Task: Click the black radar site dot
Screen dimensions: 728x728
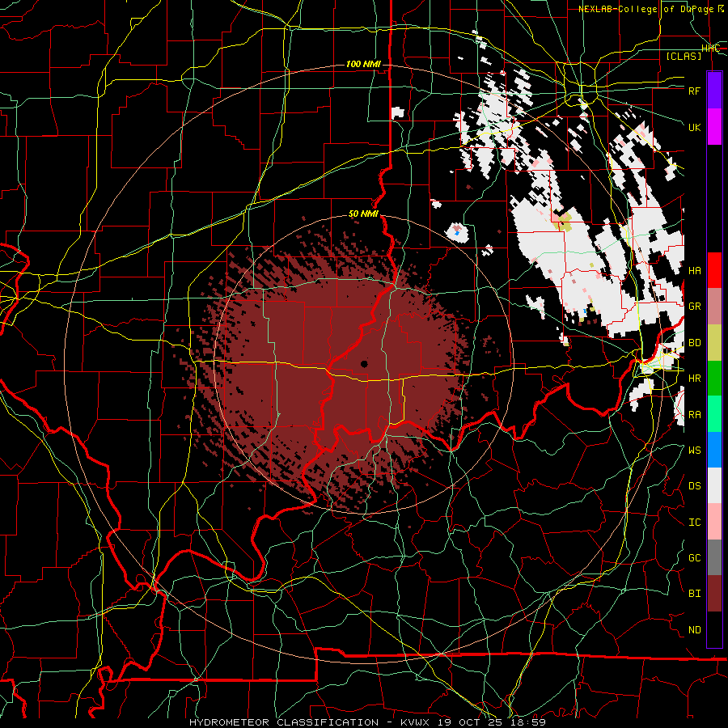Action: point(364,364)
